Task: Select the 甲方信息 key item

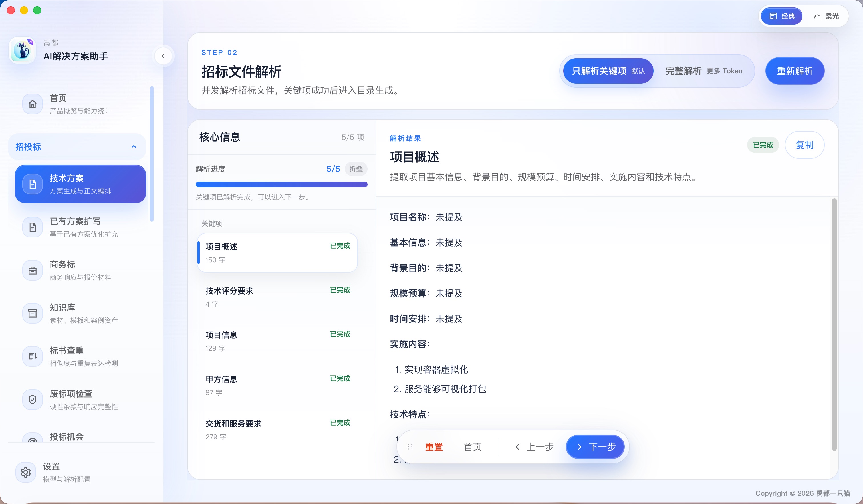Action: [x=277, y=385]
